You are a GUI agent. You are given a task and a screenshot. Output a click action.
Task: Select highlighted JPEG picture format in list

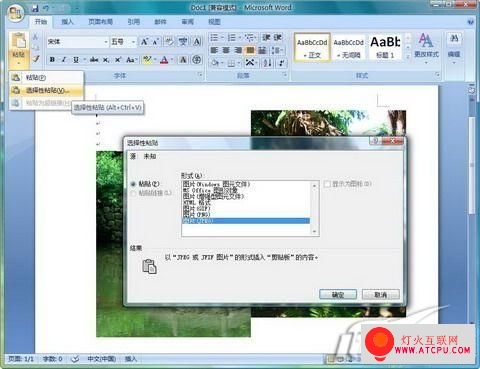[246, 221]
